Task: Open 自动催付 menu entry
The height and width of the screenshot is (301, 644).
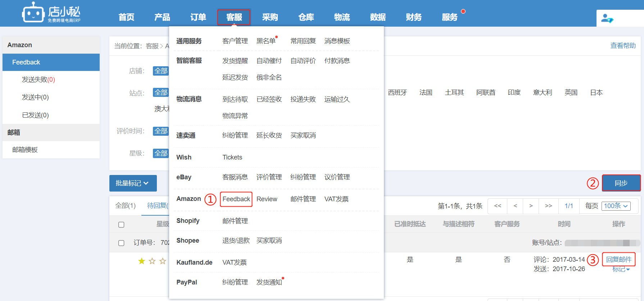Action: point(269,61)
